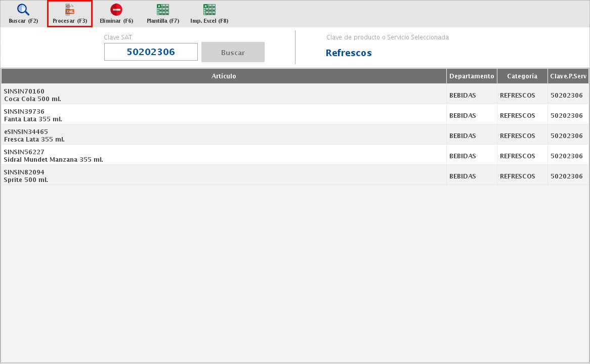Click REFRESCOS cell in the Fanta row
Viewport: 590px width, 364px height.
pyautogui.click(x=517, y=116)
